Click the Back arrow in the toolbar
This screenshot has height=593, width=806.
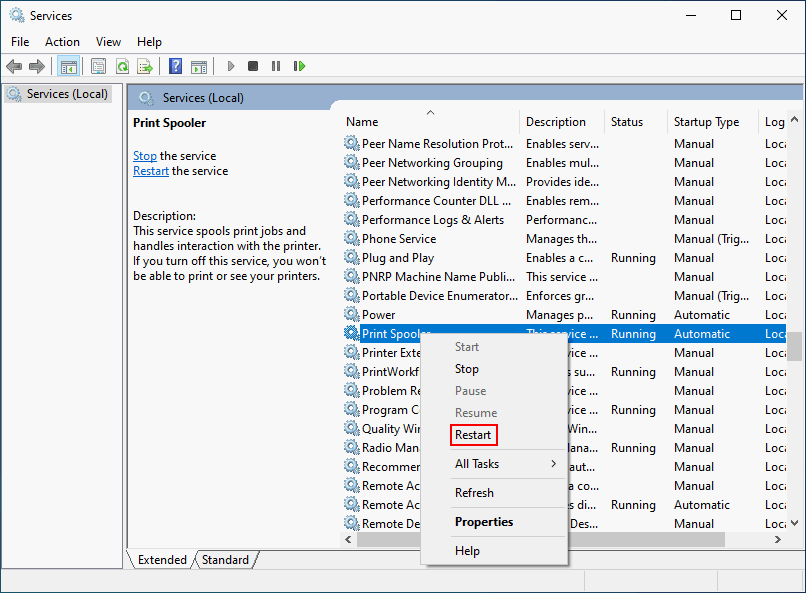[x=14, y=66]
